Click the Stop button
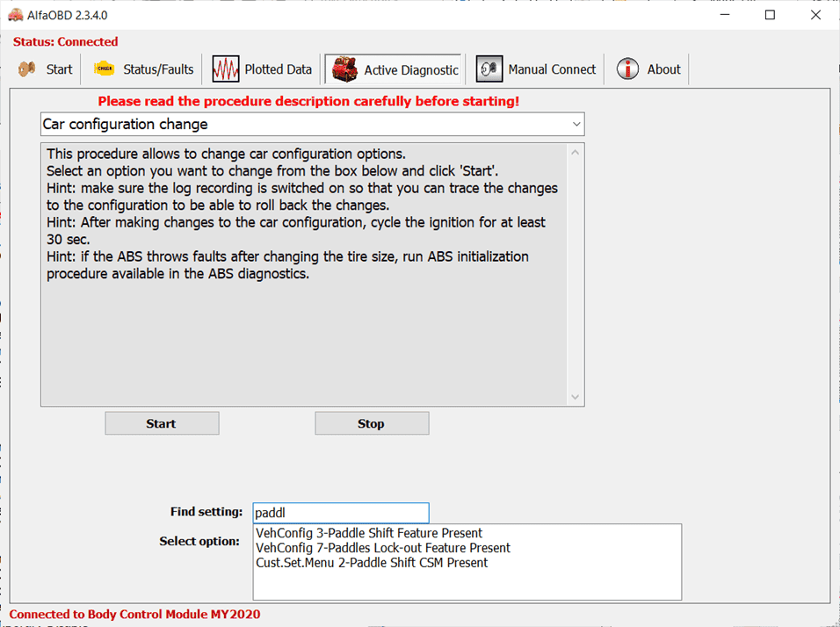 point(372,423)
